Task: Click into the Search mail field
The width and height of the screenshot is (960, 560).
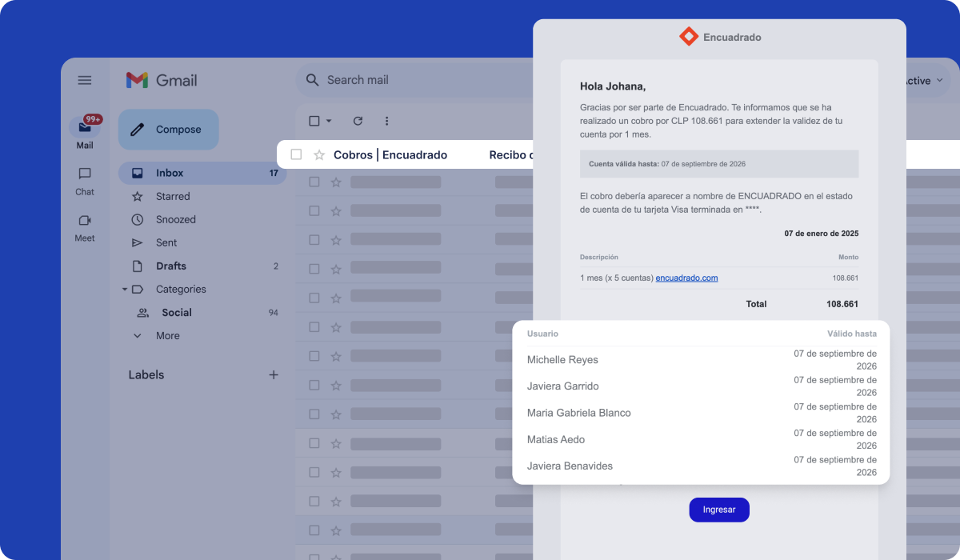Action: 416,80
